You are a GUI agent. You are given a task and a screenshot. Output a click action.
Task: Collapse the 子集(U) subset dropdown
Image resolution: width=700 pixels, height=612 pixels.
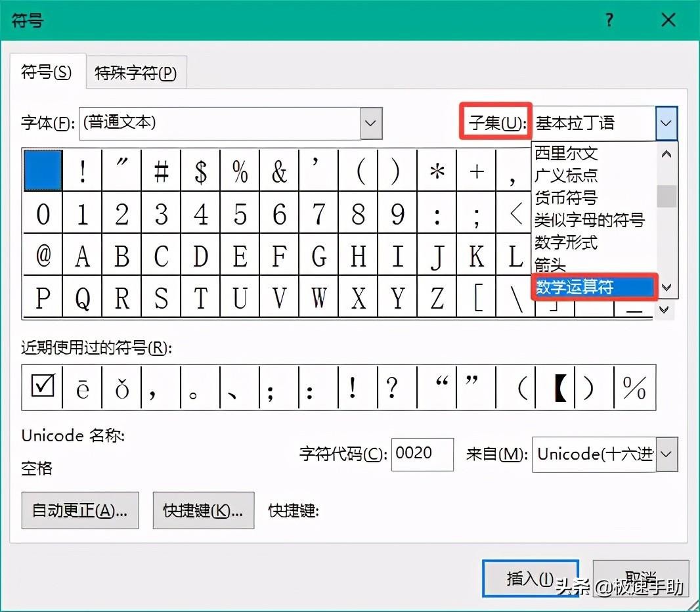pos(667,123)
